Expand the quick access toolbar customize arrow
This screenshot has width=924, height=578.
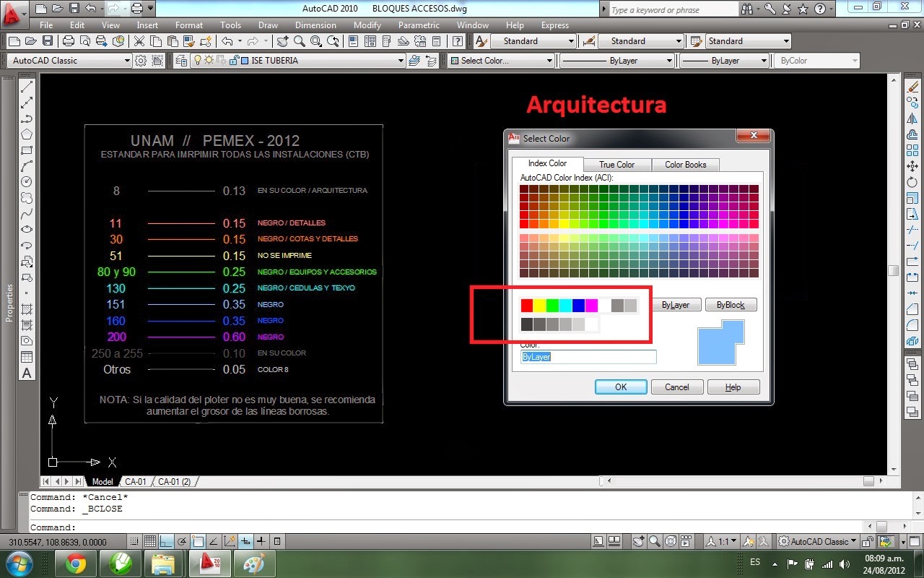(150, 9)
